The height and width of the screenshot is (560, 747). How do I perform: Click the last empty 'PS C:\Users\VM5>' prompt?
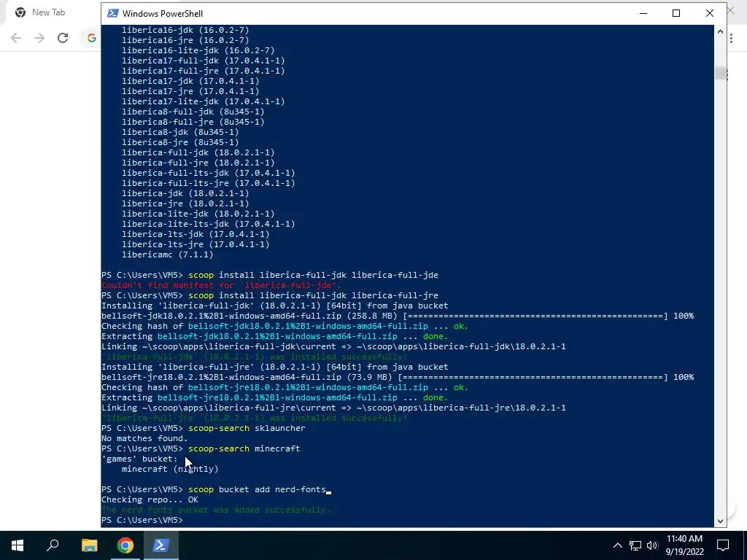point(142,520)
